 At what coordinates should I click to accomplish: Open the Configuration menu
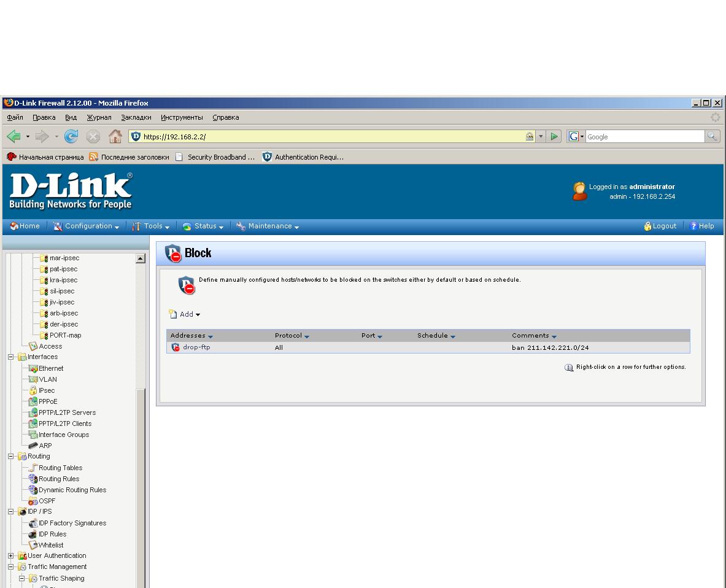(86, 226)
